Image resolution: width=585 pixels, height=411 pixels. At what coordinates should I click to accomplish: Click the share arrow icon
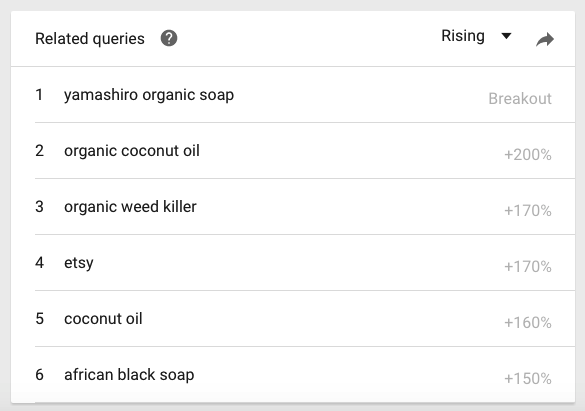pos(545,39)
